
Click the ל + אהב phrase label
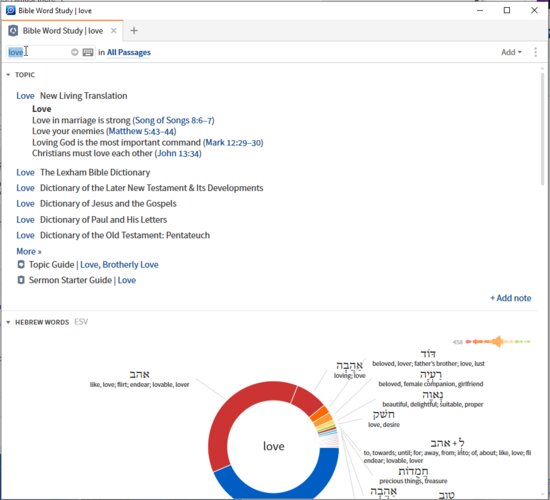pos(447,443)
